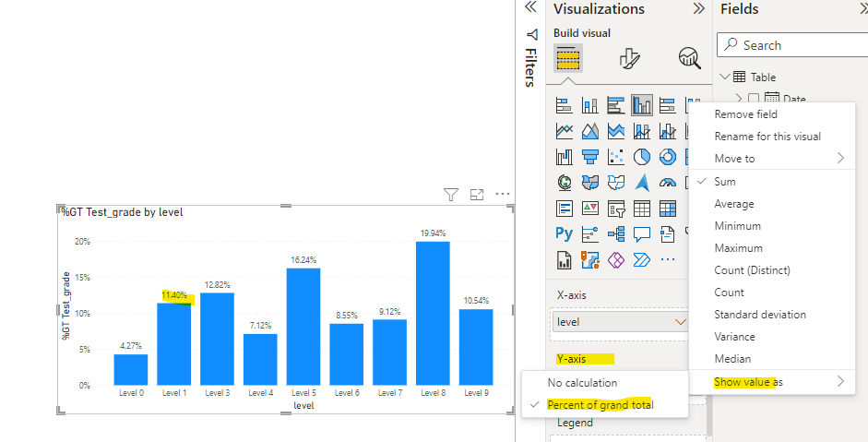Select the KPI visual
868x442 pixels.
coord(590,209)
